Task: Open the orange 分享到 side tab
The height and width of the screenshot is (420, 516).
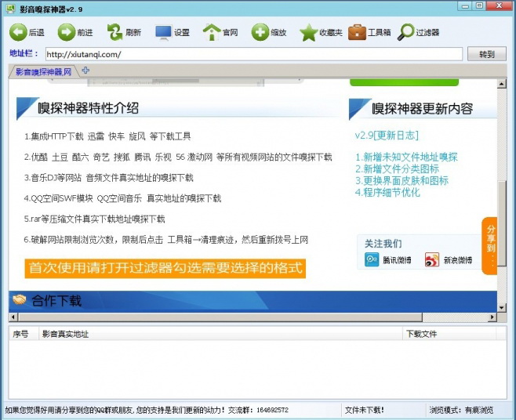Action: (489, 245)
